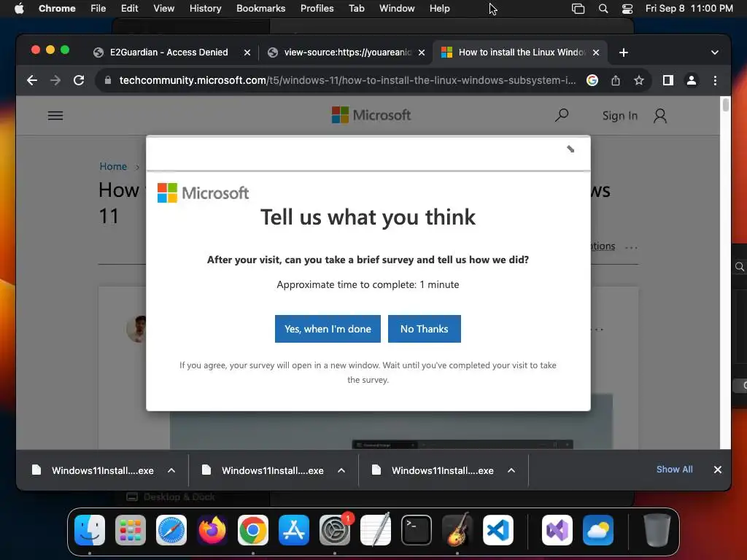Image resolution: width=747 pixels, height=560 pixels.
Task: Open Chrome from the Dock
Action: 253,530
